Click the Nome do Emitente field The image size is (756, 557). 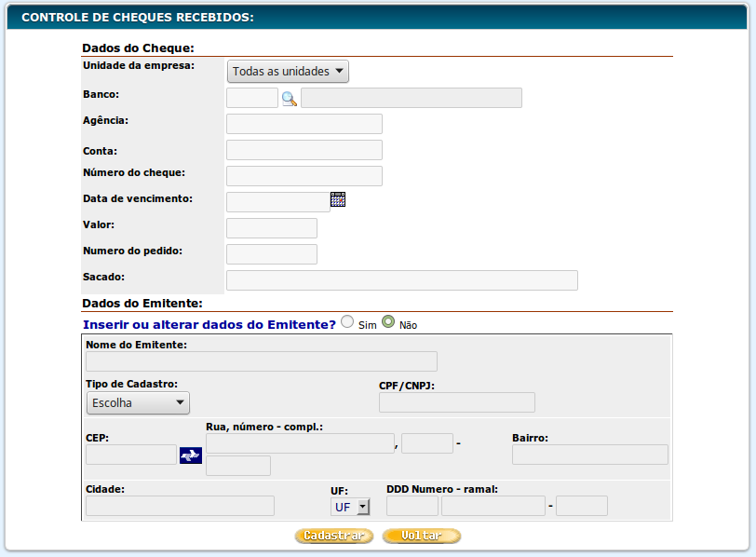coord(261,361)
